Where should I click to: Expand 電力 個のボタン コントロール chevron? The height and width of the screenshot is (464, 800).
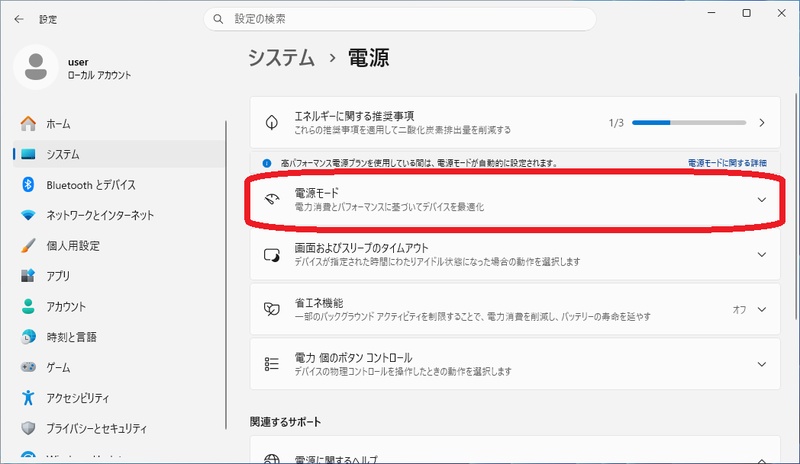762,364
